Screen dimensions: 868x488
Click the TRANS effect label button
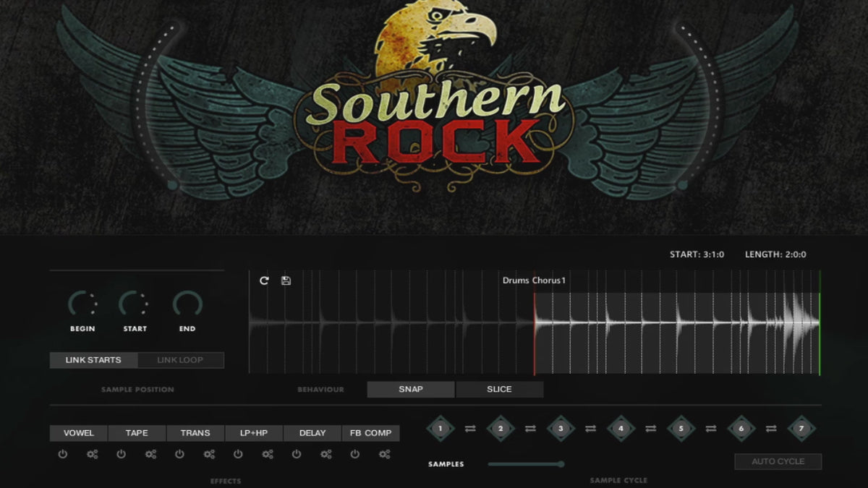point(195,433)
